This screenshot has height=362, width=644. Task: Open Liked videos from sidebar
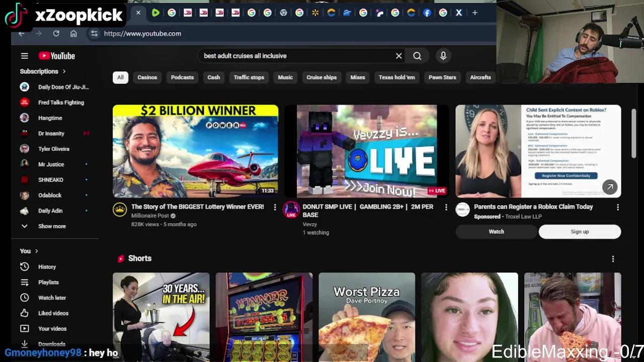coord(53,313)
